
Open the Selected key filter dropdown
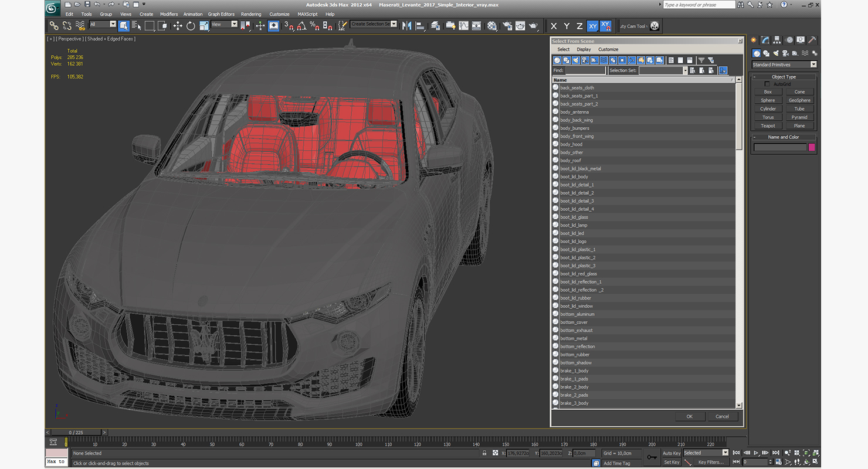706,453
